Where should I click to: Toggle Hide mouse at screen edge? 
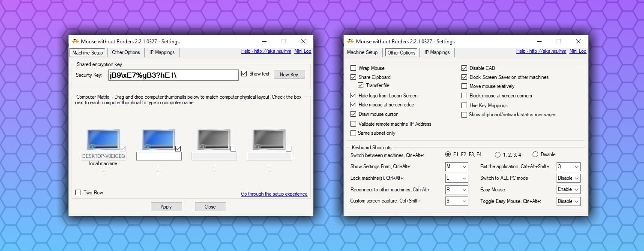click(353, 105)
